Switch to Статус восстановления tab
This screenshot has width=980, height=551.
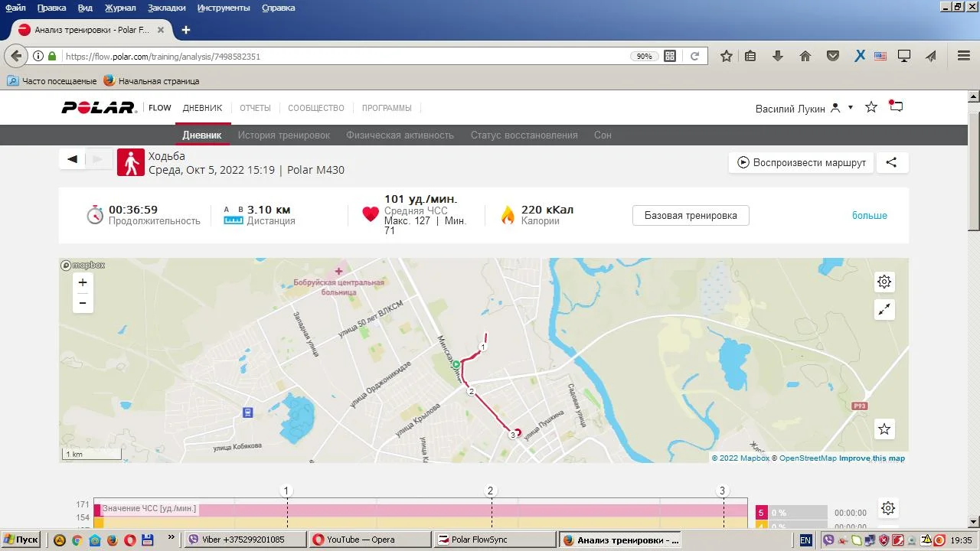524,135
